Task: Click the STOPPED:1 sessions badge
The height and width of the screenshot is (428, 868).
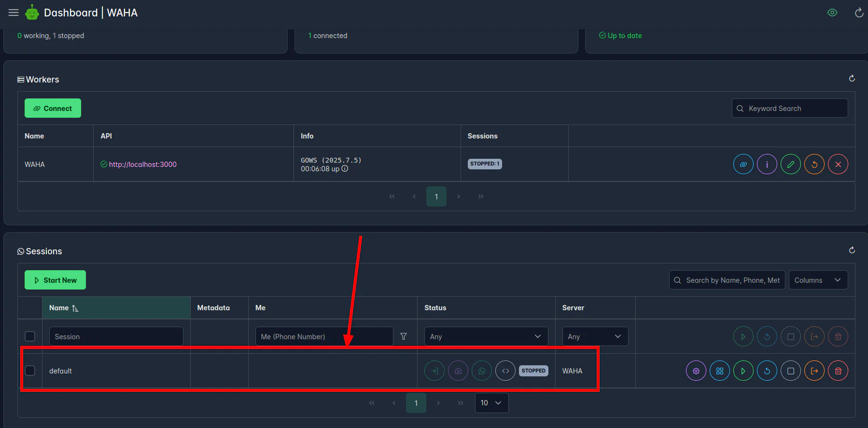Action: 485,164
